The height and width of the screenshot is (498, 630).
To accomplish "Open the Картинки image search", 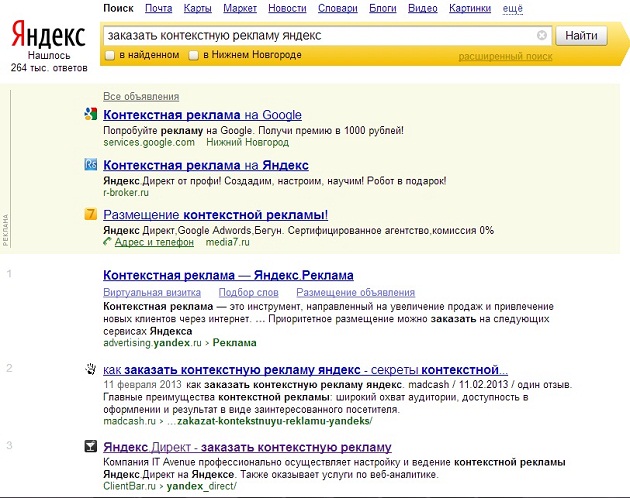I will 470,8.
